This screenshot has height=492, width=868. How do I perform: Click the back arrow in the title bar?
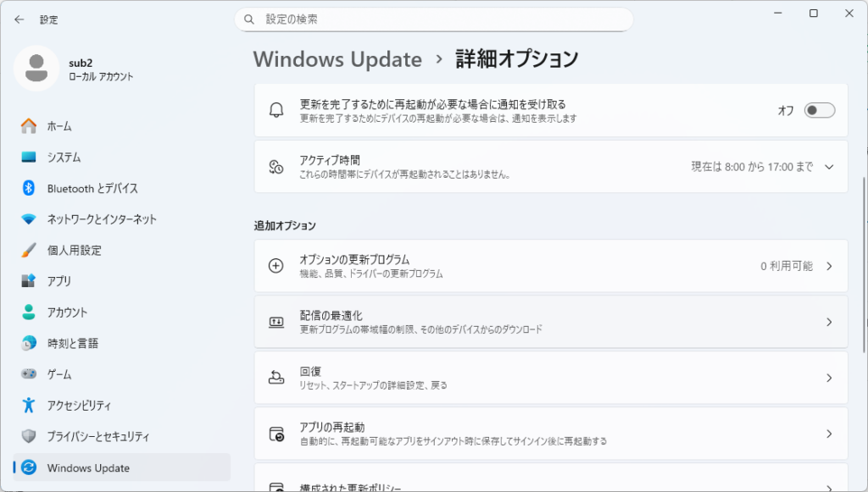[19, 19]
